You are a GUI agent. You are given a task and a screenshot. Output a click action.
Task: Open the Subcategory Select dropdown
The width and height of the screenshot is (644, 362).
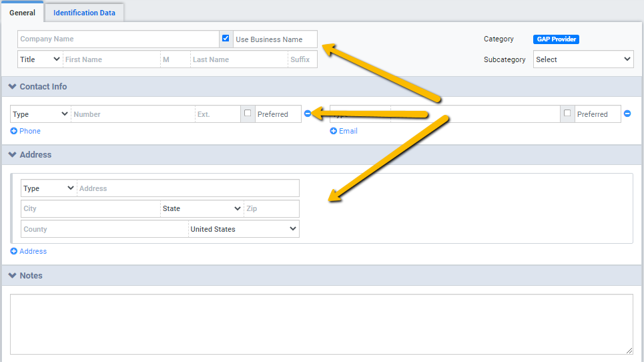coord(583,59)
